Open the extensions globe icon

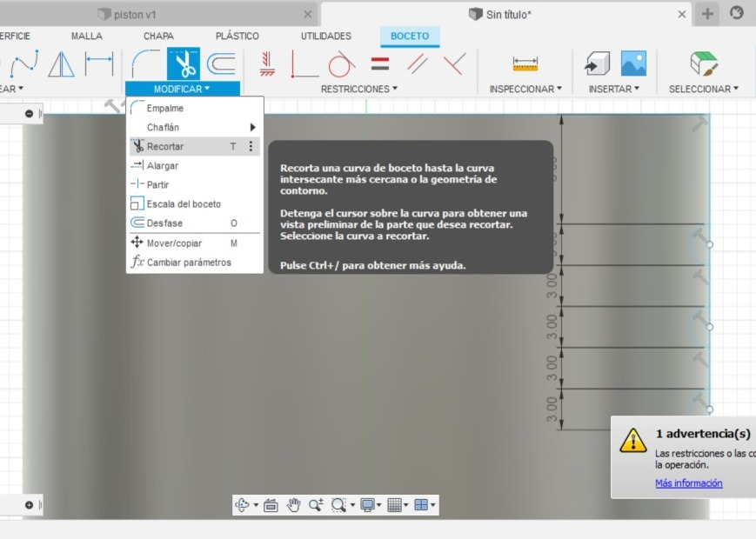pos(737,13)
